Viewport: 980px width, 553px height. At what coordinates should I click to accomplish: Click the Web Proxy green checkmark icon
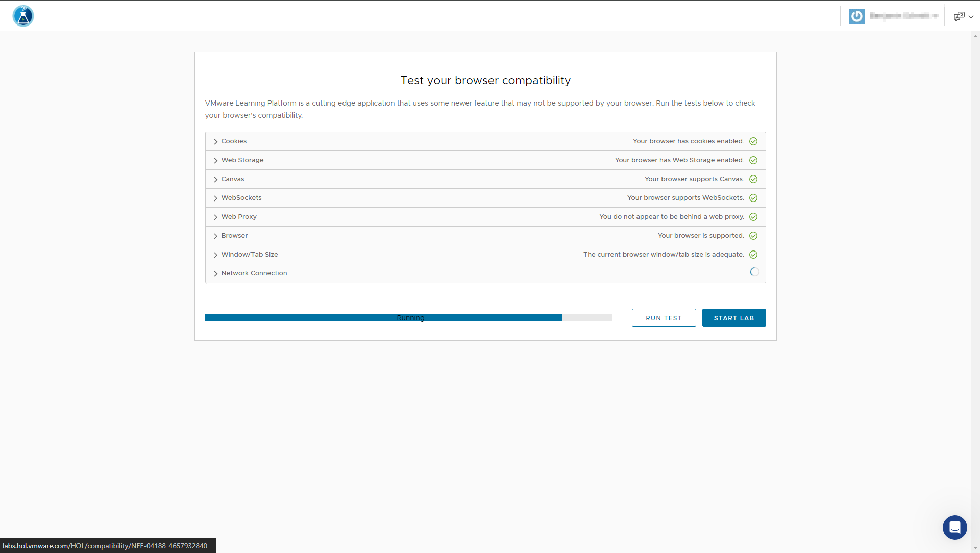[753, 217]
